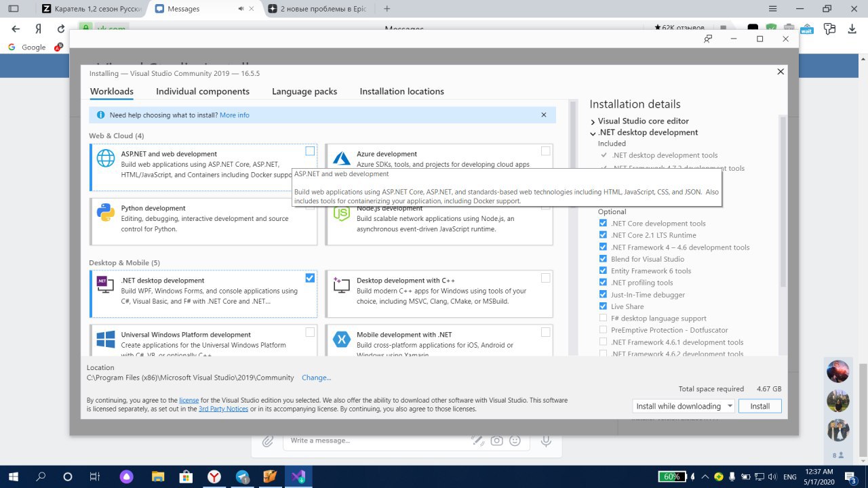Screen dimensions: 868x488
Task: Click the Install button
Action: pyautogui.click(x=760, y=406)
